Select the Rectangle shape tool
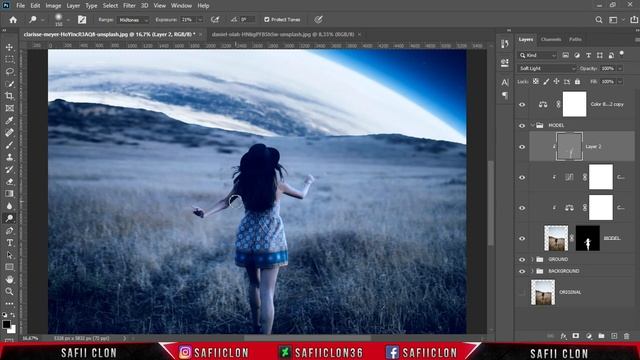The height and width of the screenshot is (360, 640). click(9, 267)
